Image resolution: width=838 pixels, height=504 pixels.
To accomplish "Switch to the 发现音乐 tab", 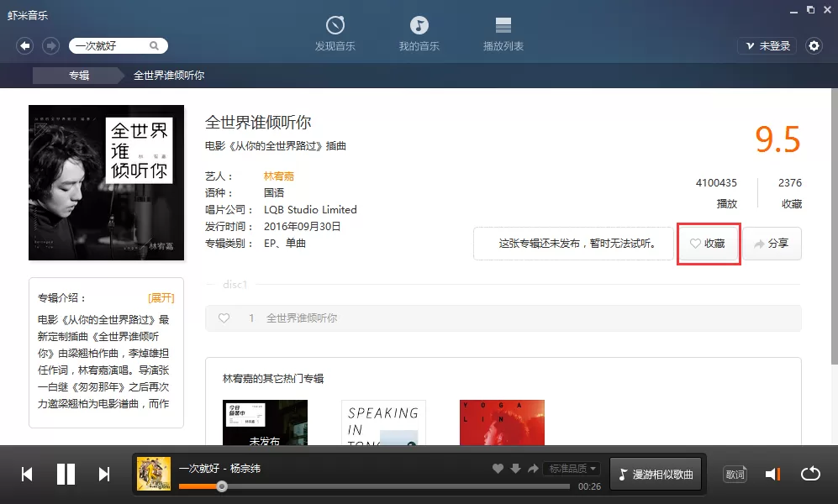I will (335, 33).
